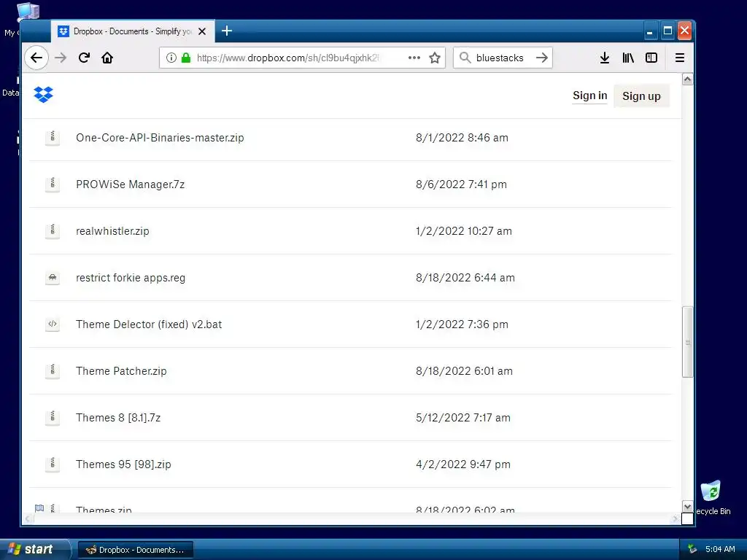Open PROWiSe Manager.7z file

tap(130, 184)
